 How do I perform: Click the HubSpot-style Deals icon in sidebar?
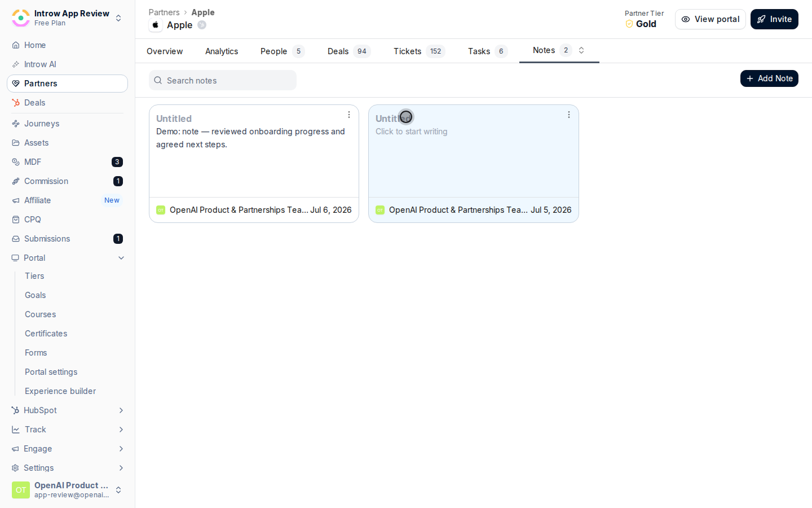[x=16, y=103]
